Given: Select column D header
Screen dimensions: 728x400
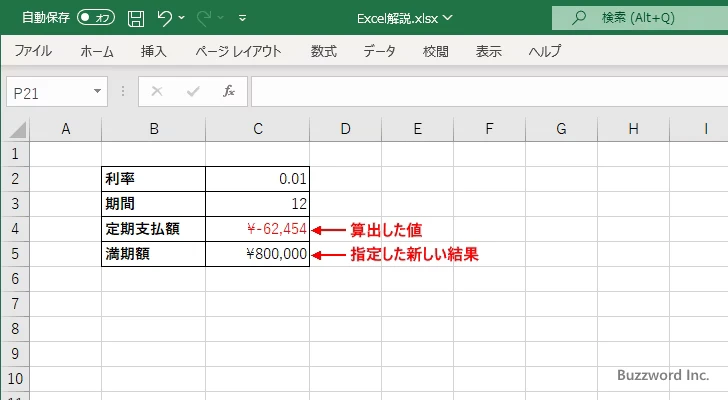Looking at the screenshot, I should [x=345, y=129].
